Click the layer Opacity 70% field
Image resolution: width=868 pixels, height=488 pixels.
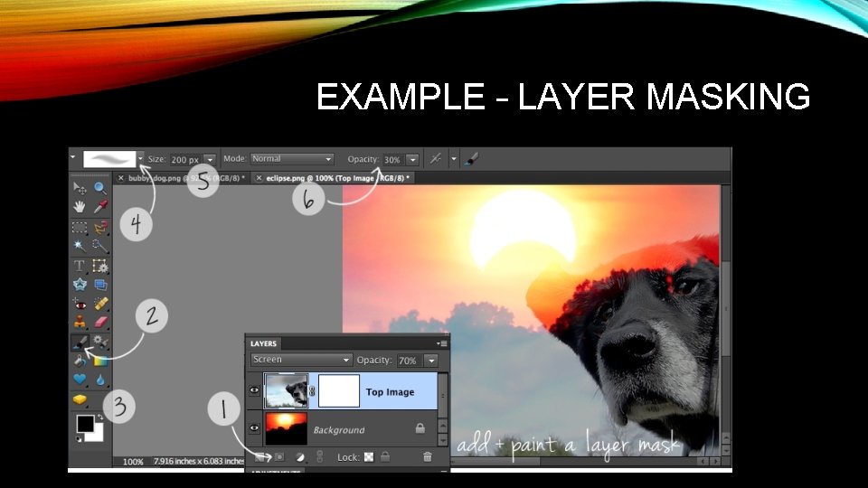point(410,361)
